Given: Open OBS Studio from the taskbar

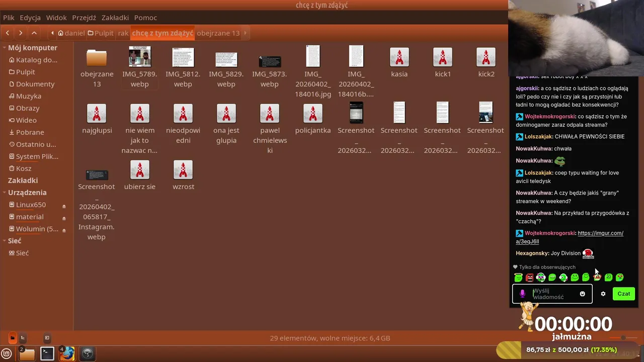Looking at the screenshot, I should (87, 354).
